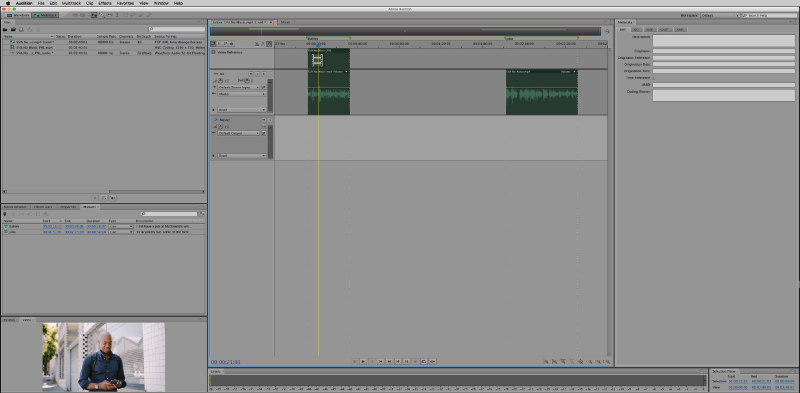Click the Zoom In time icon at bottom right
The height and width of the screenshot is (393, 800).
point(563,361)
